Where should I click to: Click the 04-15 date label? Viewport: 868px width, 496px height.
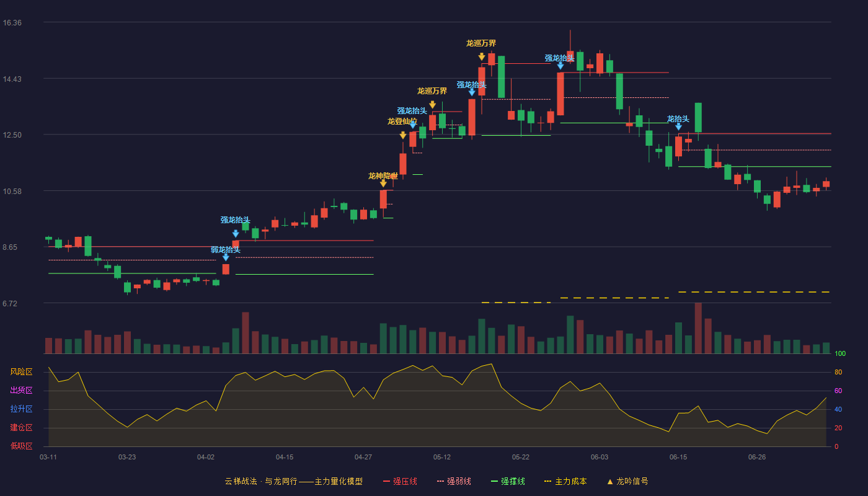[x=285, y=457]
